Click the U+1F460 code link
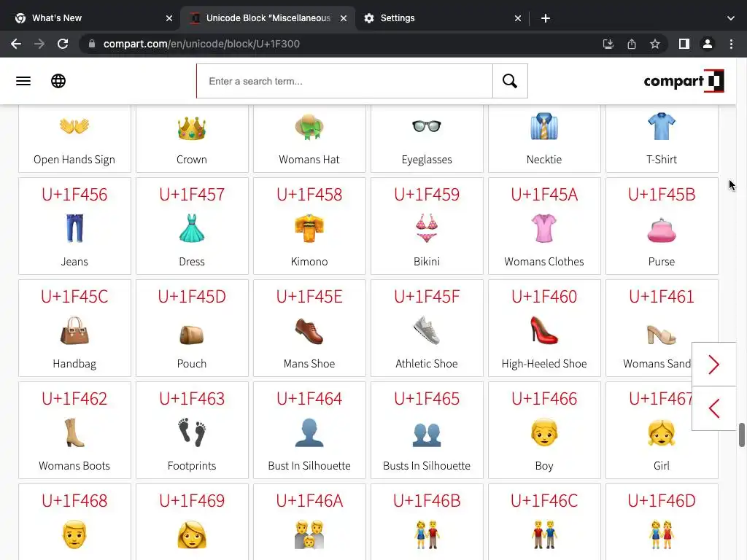This screenshot has height=560, width=747. tap(544, 297)
